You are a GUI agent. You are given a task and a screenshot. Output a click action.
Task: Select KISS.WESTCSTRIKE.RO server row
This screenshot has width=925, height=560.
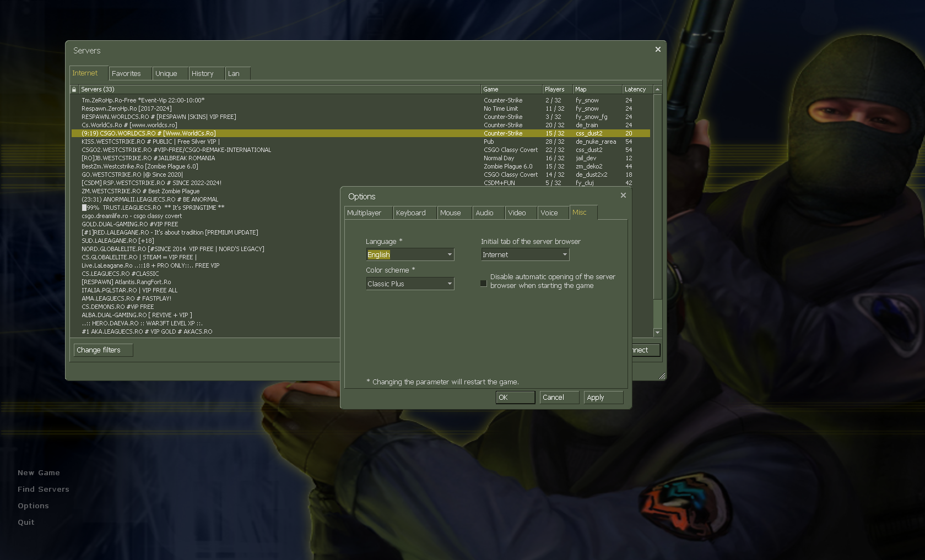361,142
